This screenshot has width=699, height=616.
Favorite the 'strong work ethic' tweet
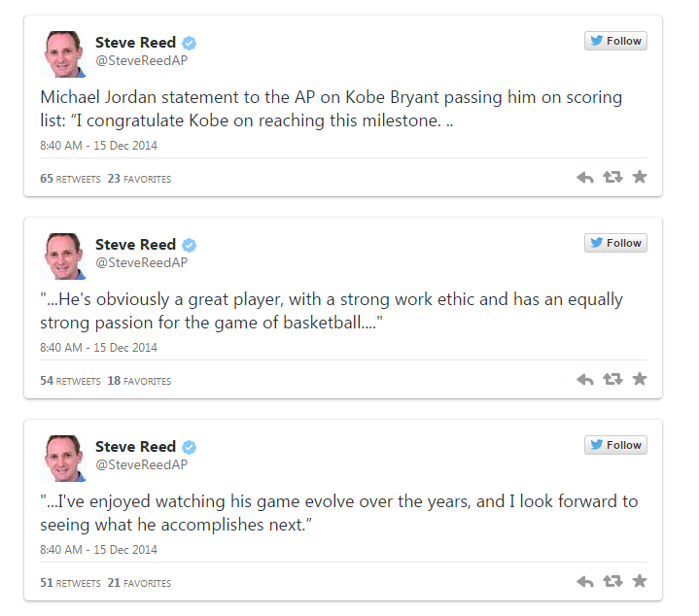[x=640, y=380]
